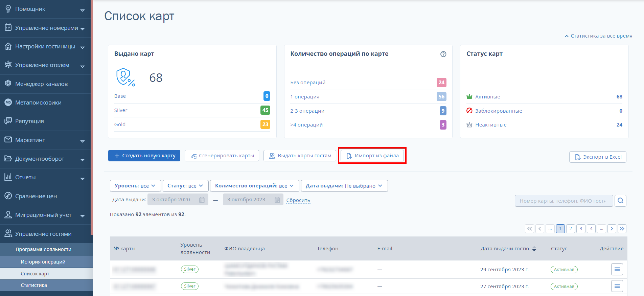The height and width of the screenshot is (296, 644).
Task: Go to page 2
Action: pyautogui.click(x=571, y=229)
